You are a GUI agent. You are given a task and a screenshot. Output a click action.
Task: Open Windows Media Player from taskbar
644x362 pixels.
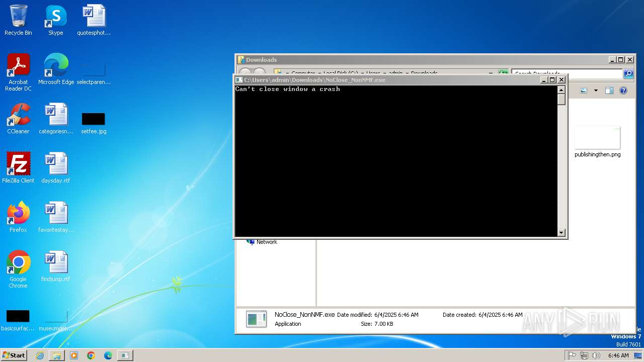pyautogui.click(x=74, y=355)
